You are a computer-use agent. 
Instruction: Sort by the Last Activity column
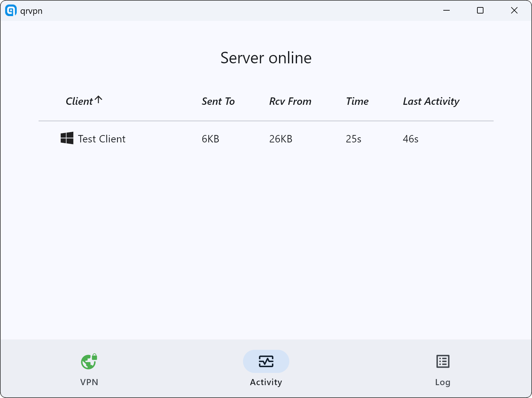point(431,101)
